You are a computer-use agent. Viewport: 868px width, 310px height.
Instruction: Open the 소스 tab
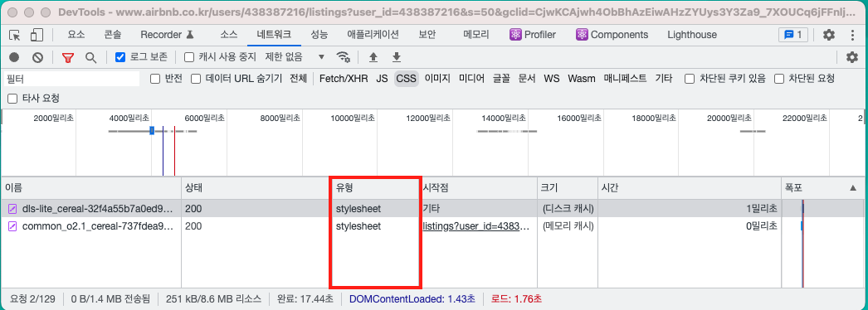(229, 35)
